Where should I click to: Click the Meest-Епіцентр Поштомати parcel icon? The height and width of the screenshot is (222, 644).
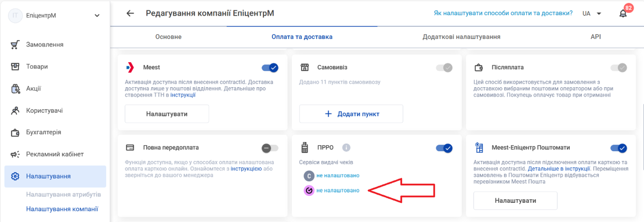click(x=479, y=147)
